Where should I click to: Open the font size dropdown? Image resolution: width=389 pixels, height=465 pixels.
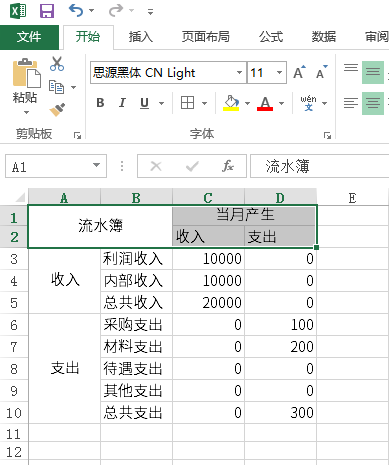[279, 72]
